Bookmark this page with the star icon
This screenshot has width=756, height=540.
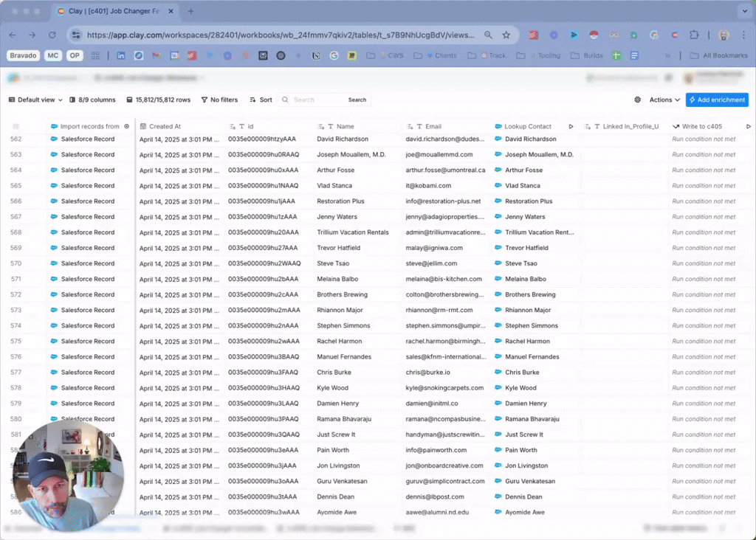click(x=506, y=35)
